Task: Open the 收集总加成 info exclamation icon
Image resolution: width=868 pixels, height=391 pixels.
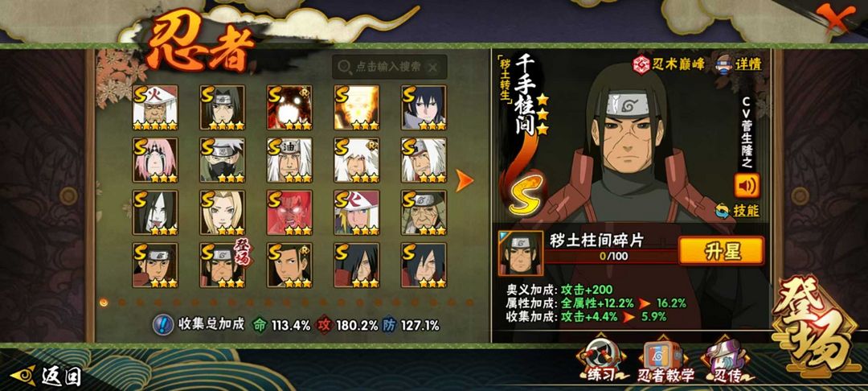Action: point(163,324)
